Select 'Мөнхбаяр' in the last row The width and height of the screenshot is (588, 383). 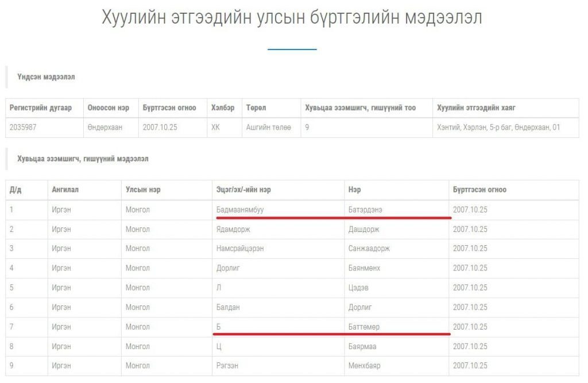click(364, 366)
